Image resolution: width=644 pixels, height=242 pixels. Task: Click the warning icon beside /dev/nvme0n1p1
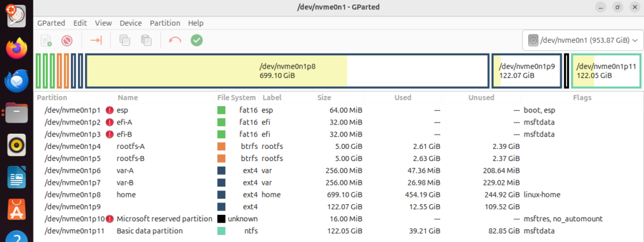click(x=109, y=111)
